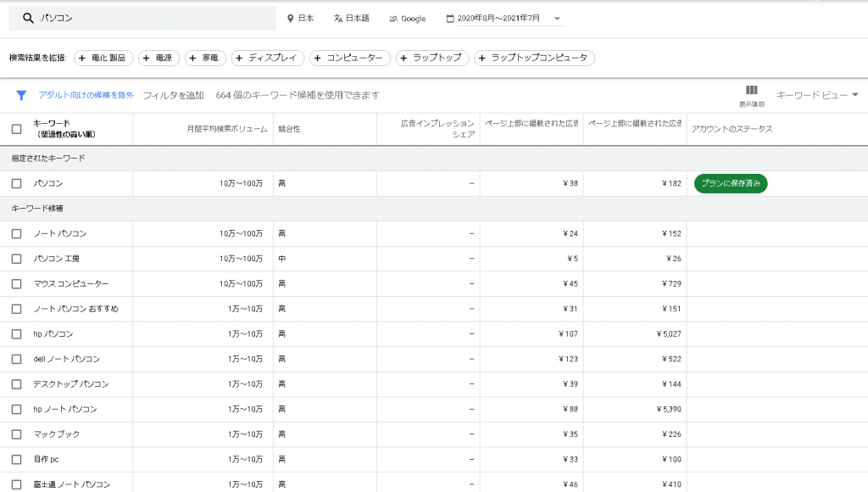Click the Google network setting
868x492 pixels.
pos(408,19)
